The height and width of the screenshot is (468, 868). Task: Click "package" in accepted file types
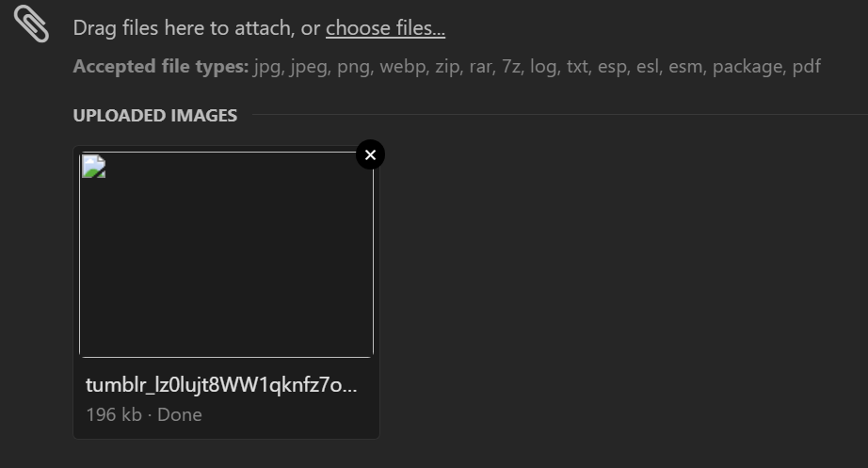(748, 67)
